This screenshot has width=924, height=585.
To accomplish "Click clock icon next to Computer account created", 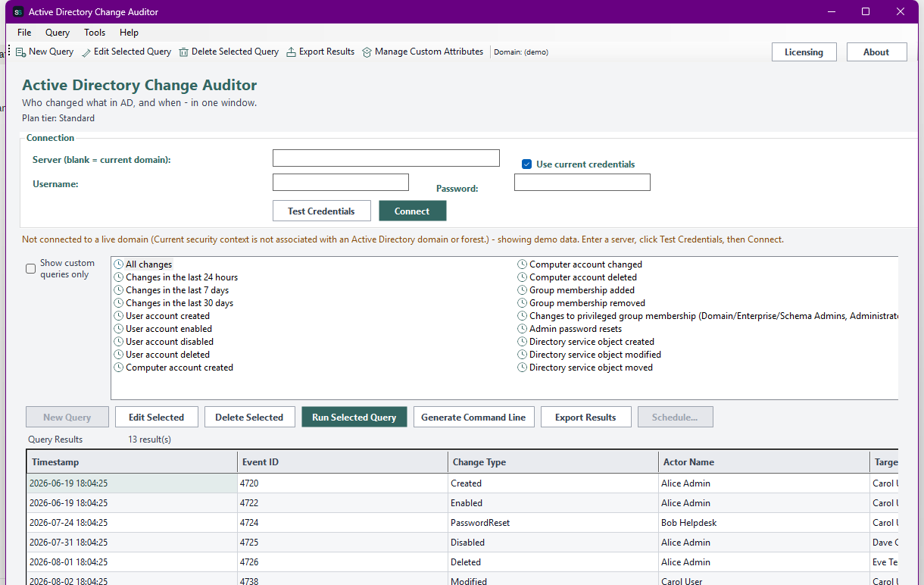I will pos(119,368).
